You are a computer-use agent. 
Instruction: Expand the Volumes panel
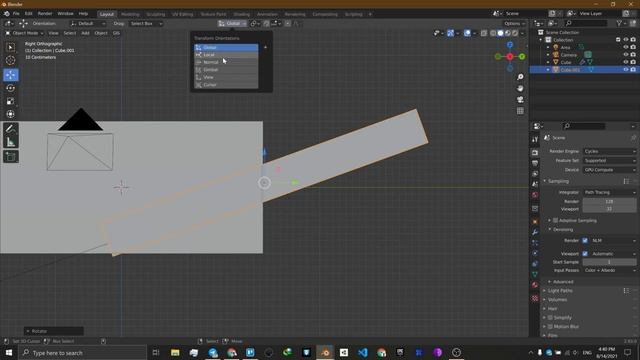pos(557,300)
